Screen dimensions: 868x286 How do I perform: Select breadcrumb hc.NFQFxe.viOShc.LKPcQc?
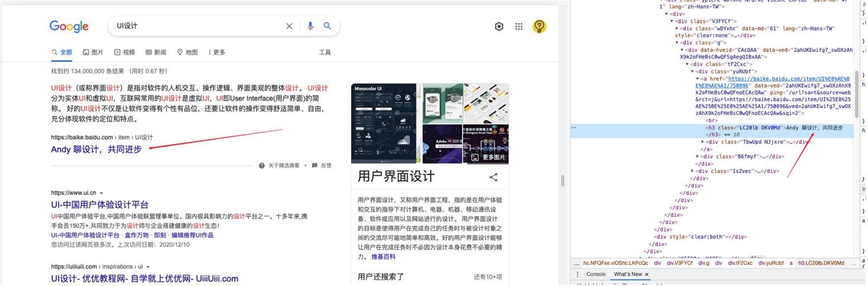click(x=616, y=263)
